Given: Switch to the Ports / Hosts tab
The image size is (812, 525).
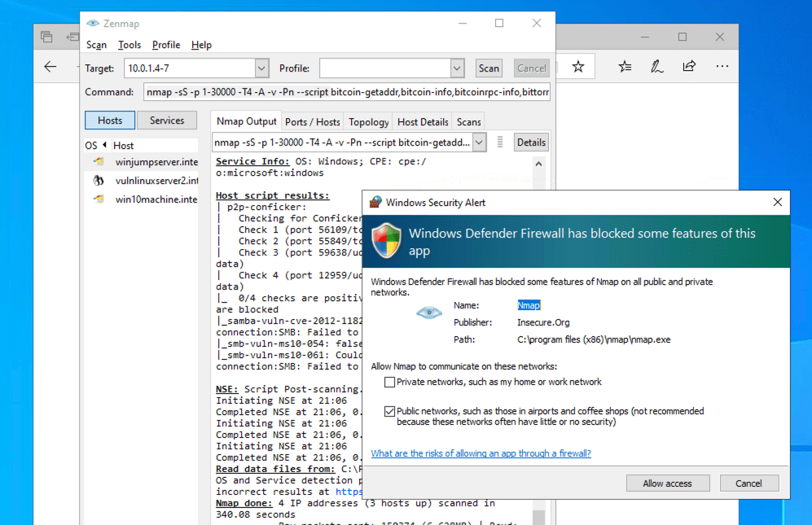Looking at the screenshot, I should pos(313,122).
